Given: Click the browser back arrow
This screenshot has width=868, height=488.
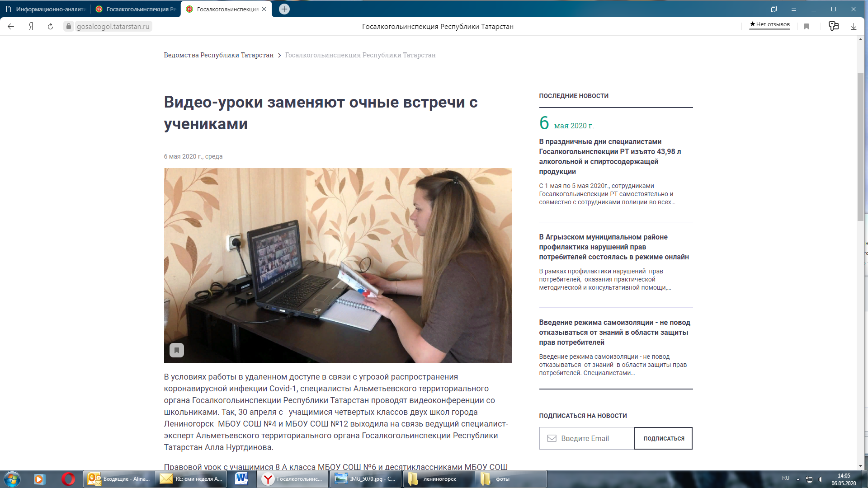Looking at the screenshot, I should [11, 27].
